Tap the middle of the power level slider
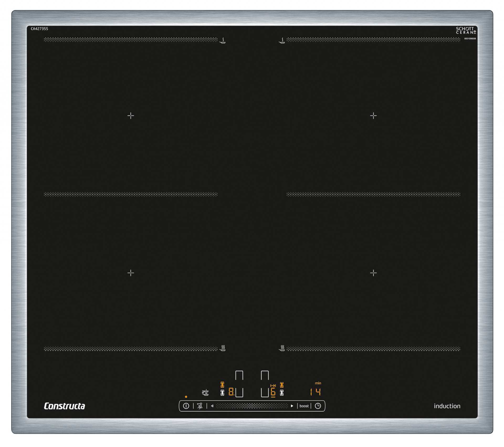 (252, 406)
